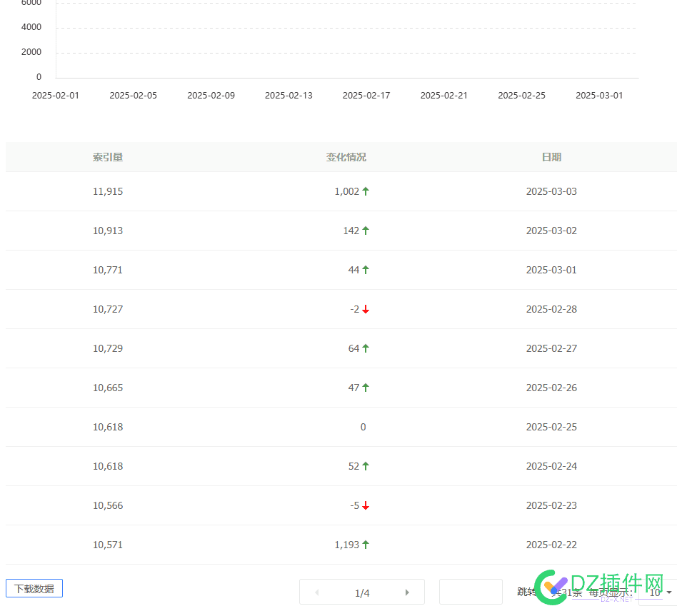Click the previous page arrow icon

click(316, 592)
